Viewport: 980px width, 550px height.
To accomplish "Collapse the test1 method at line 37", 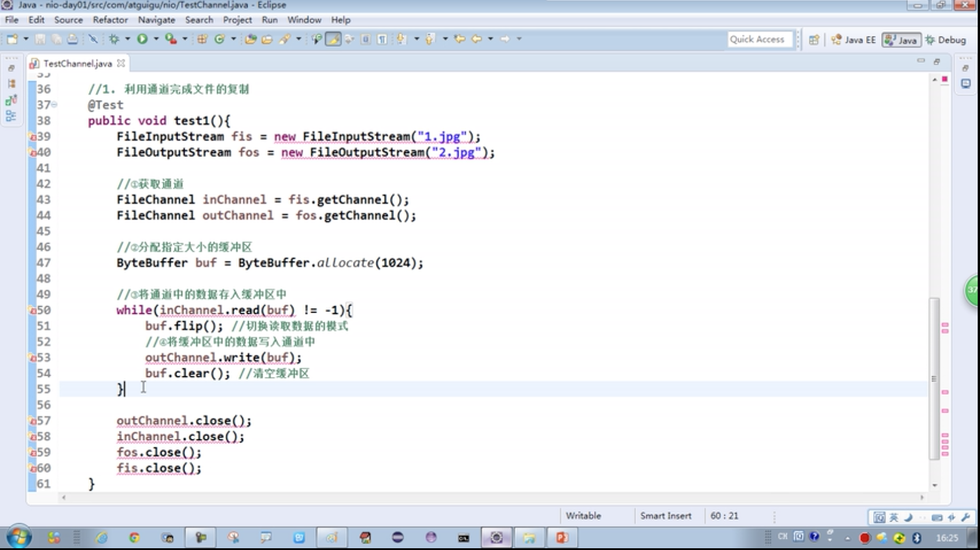I will pos(54,105).
